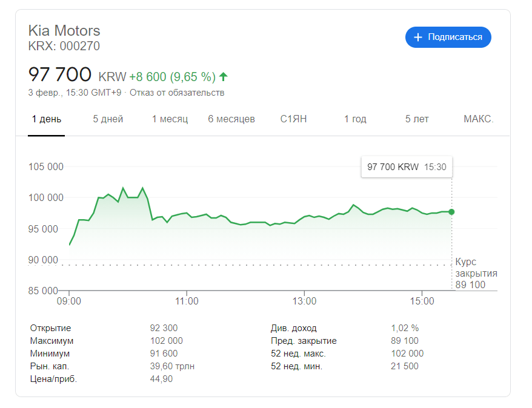The height and width of the screenshot is (408, 532).
Task: Click the 52 нед. макс. label
Action: tap(298, 354)
